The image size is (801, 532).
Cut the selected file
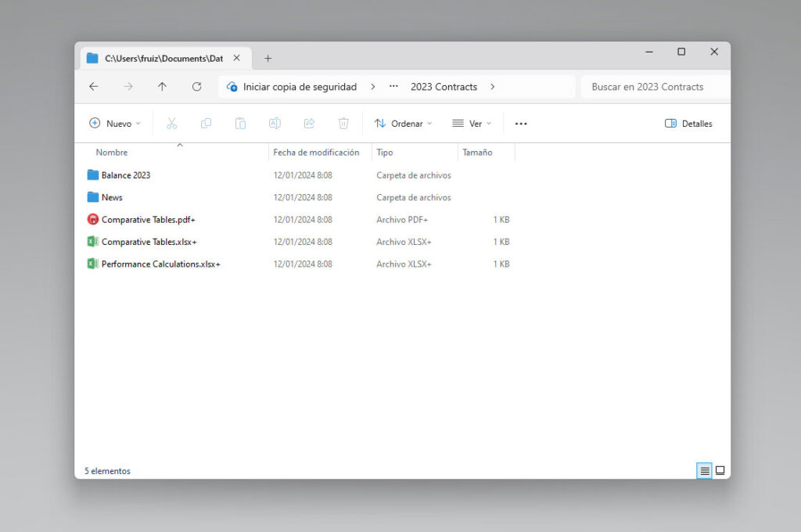[172, 123]
